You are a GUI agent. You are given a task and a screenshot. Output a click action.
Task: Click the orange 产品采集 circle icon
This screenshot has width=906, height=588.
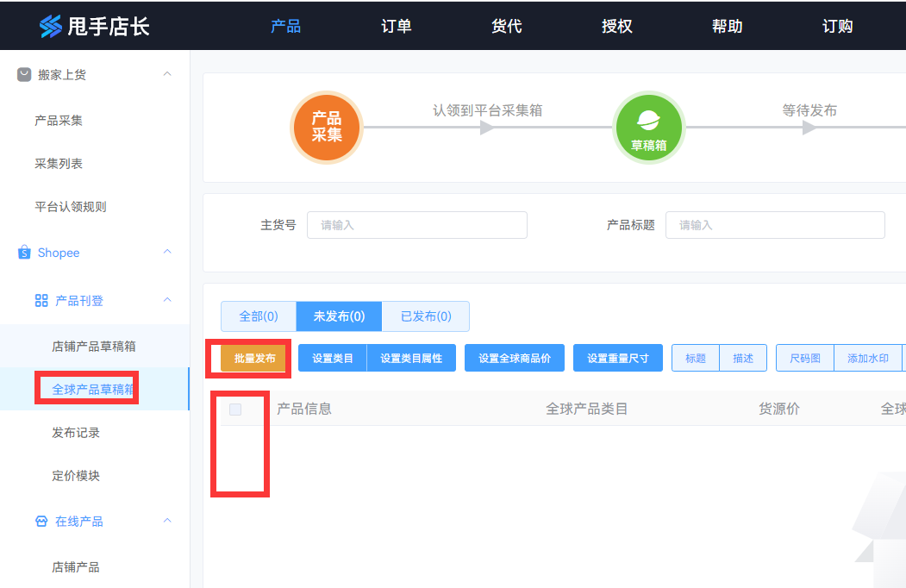pyautogui.click(x=327, y=128)
